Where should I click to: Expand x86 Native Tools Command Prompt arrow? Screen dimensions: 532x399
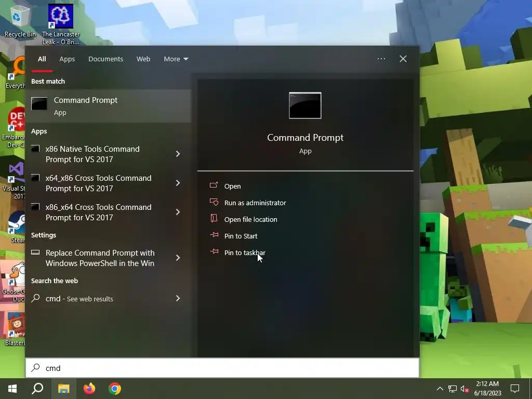click(178, 154)
